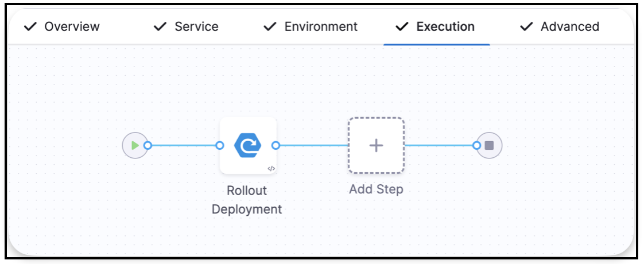The width and height of the screenshot is (644, 264).
Task: Click the green play start node
Action: pos(134,146)
